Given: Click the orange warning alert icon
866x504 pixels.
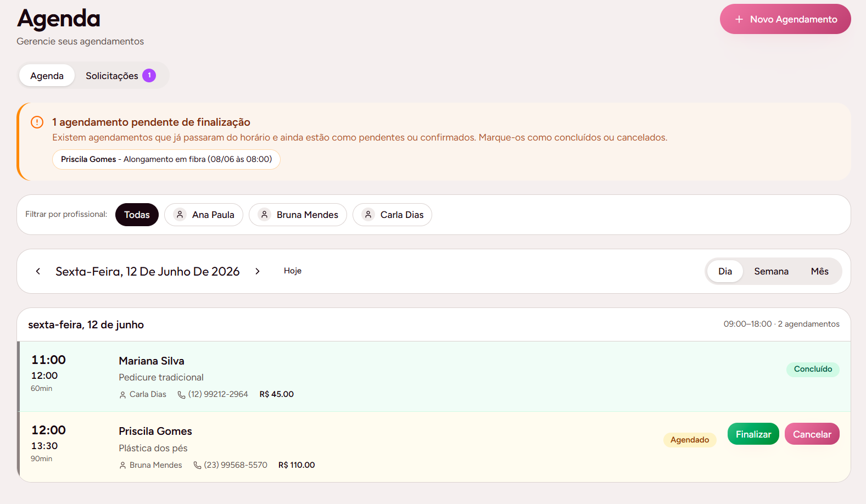Looking at the screenshot, I should [37, 122].
